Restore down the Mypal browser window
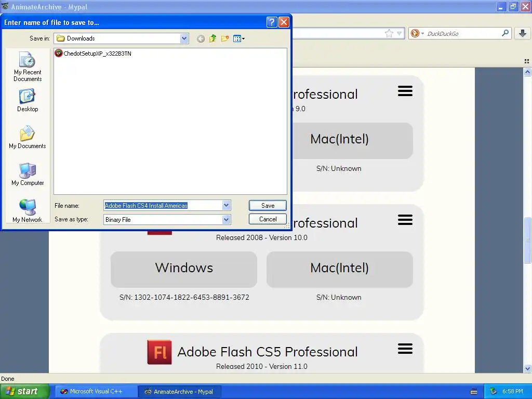Viewport: 532px width, 399px height. click(513, 6)
